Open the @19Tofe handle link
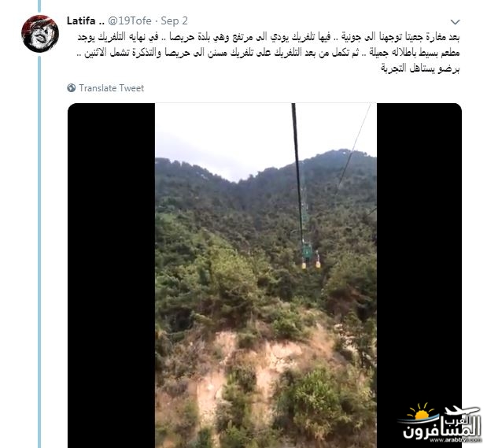The image size is (487, 448). [130, 20]
